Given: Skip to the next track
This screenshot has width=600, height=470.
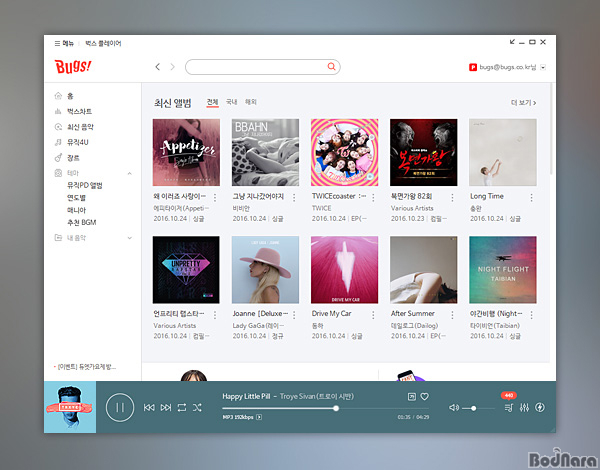Looking at the screenshot, I should tap(166, 408).
